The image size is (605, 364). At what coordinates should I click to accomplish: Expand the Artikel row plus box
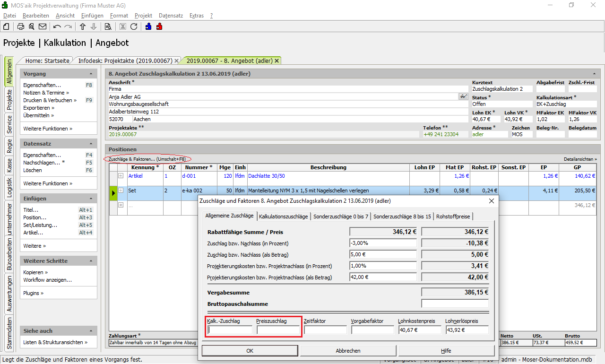(121, 176)
